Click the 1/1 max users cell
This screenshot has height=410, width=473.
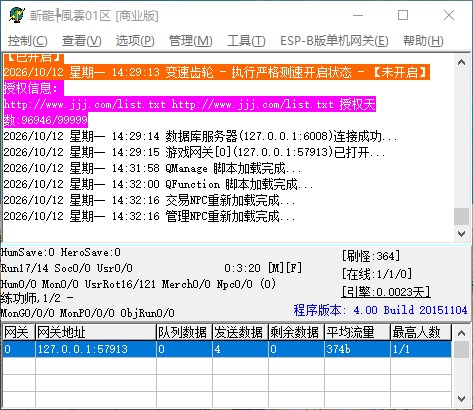(x=421, y=349)
